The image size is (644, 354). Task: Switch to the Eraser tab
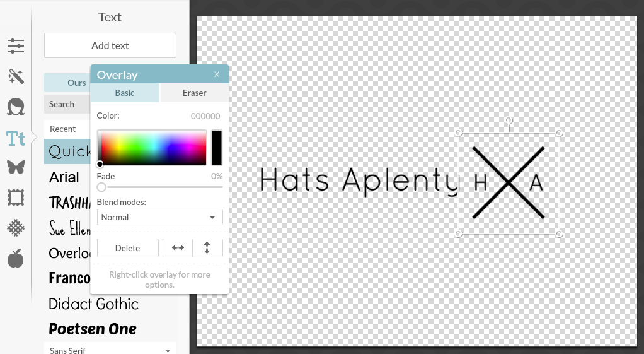coord(194,93)
